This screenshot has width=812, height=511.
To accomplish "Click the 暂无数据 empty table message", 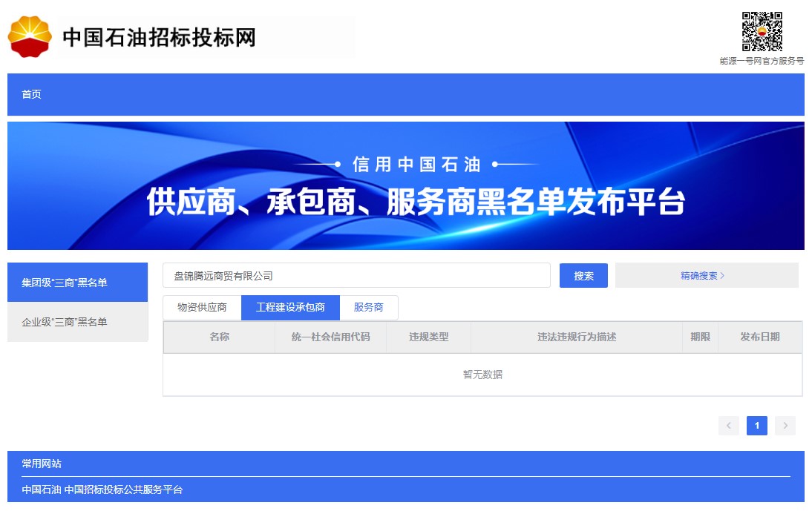I will click(482, 375).
